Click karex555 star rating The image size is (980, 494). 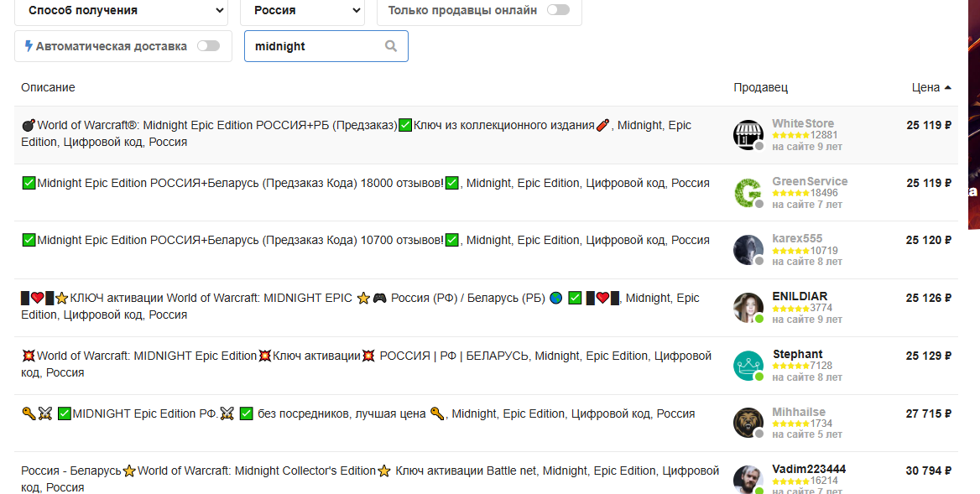[x=790, y=251]
